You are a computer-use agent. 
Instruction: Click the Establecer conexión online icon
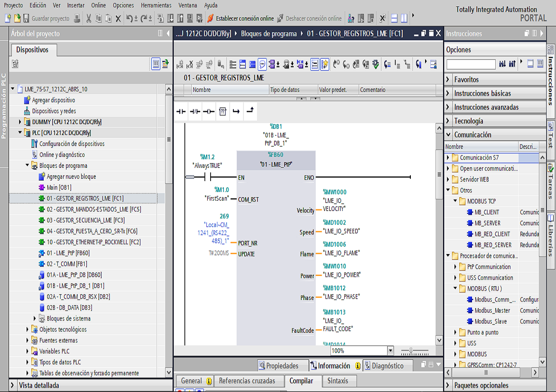click(211, 18)
